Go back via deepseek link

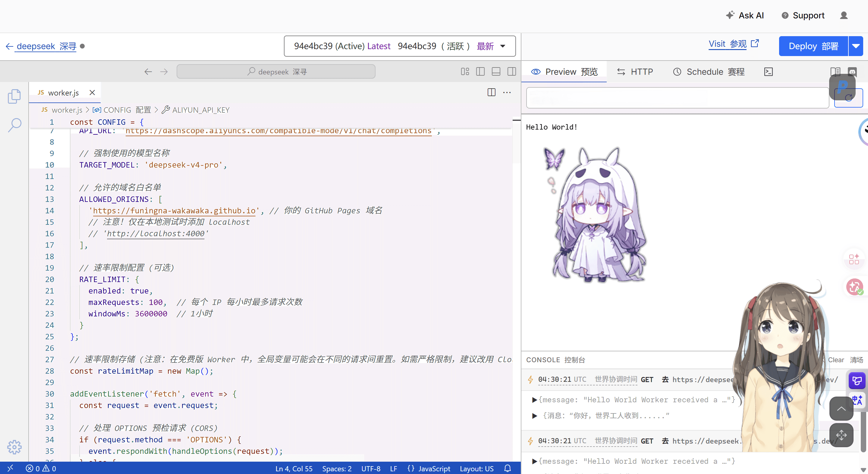(41, 46)
